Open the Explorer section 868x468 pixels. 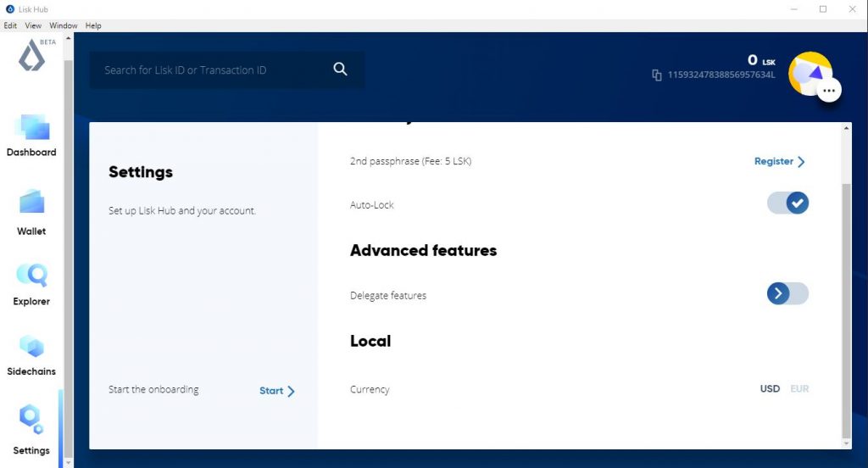click(31, 285)
